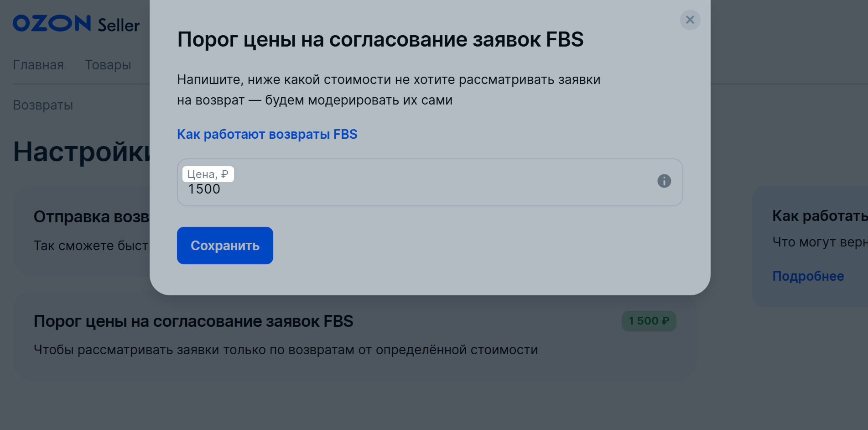
Task: Save the threshold with the Сохранить button
Action: pos(225,246)
